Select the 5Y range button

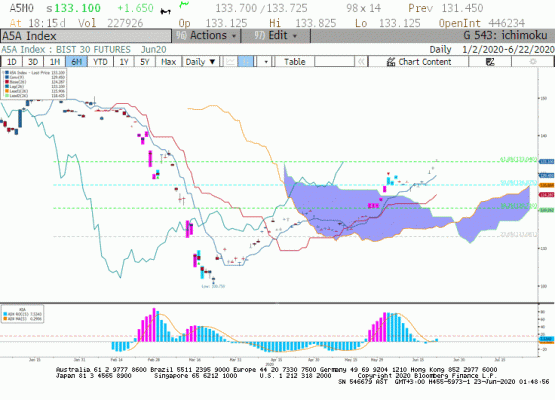pyautogui.click(x=145, y=62)
